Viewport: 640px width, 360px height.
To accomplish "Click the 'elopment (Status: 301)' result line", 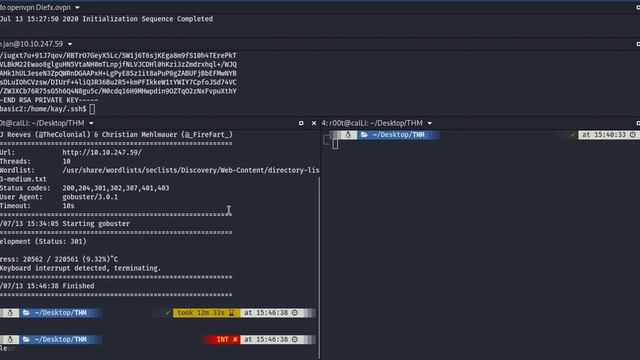I will pyautogui.click(x=43, y=242).
